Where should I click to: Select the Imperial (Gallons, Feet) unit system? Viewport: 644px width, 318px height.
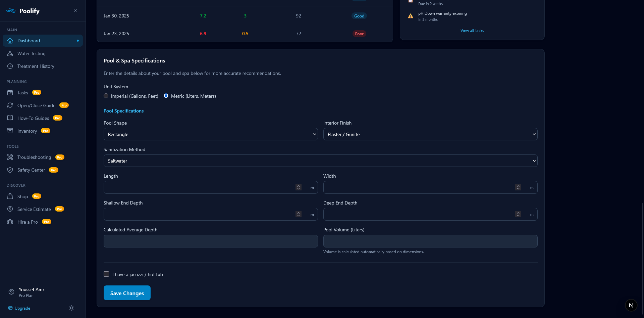[106, 96]
